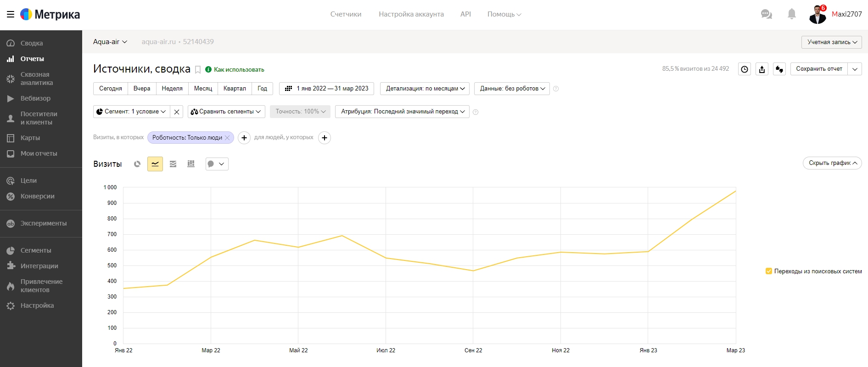Collapse chart with Скрыть график button
The height and width of the screenshot is (367, 868).
pos(832,163)
